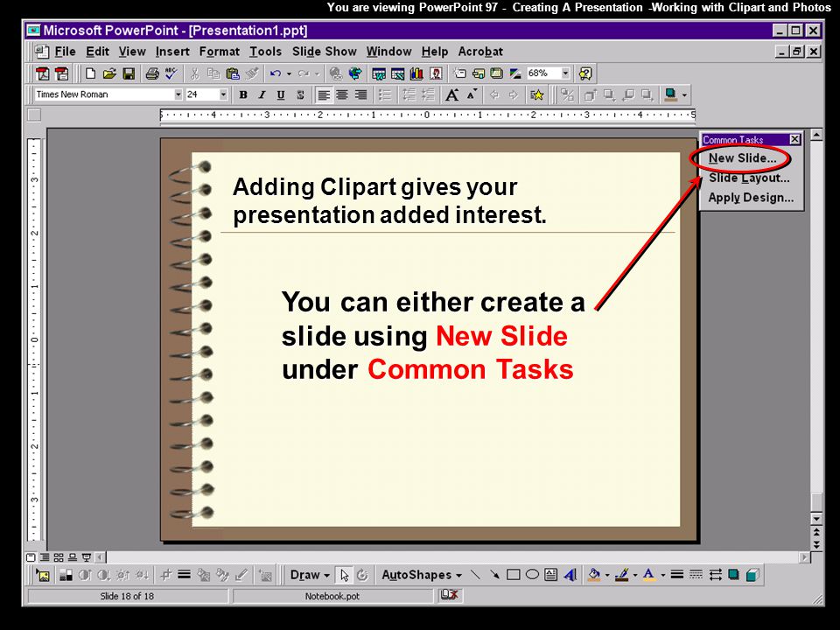The height and width of the screenshot is (630, 840).
Task: Switch to Slide Sorter view button
Action: (x=59, y=557)
